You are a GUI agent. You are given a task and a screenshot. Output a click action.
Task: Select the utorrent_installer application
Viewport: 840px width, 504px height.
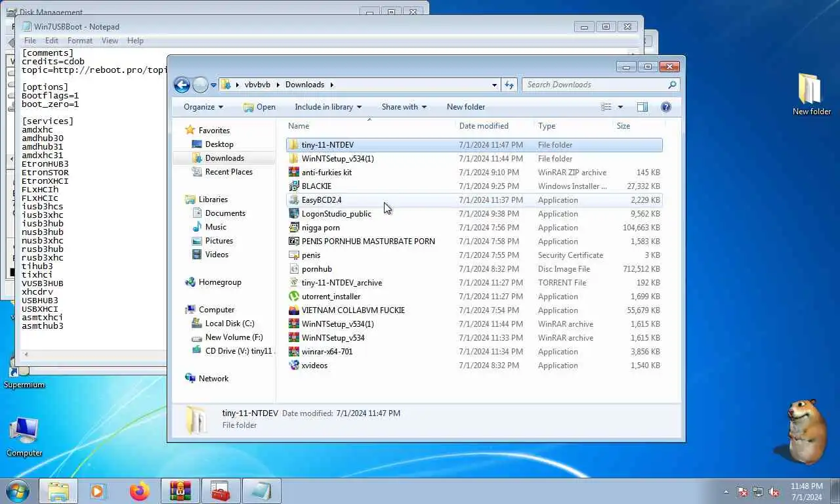[x=474, y=297]
